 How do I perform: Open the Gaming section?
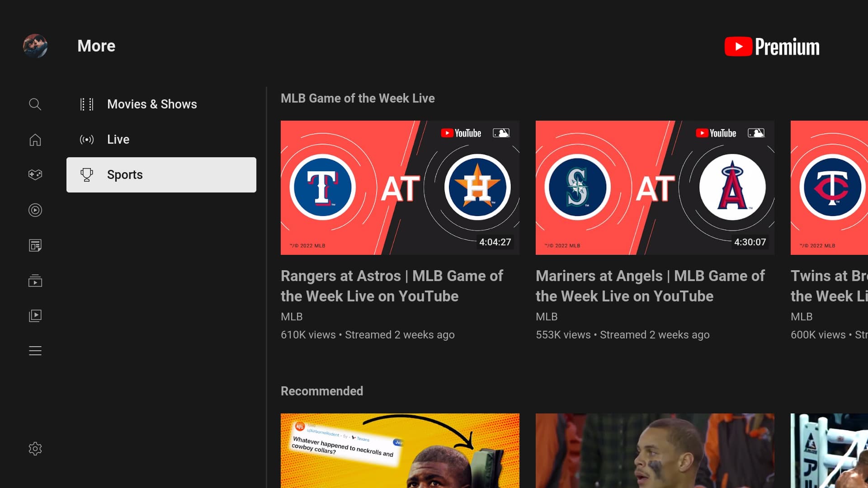point(35,174)
